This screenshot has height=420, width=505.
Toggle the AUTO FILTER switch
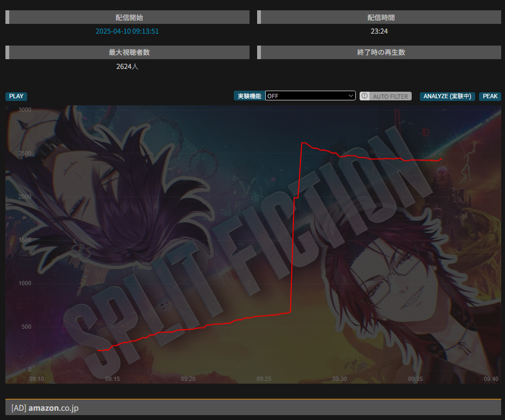coord(386,96)
